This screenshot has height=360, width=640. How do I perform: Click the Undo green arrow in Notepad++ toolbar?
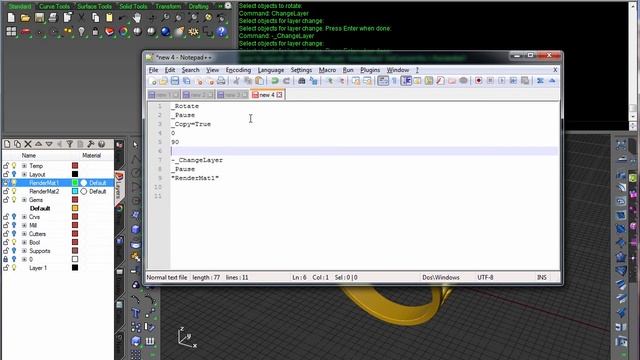[x=275, y=81]
